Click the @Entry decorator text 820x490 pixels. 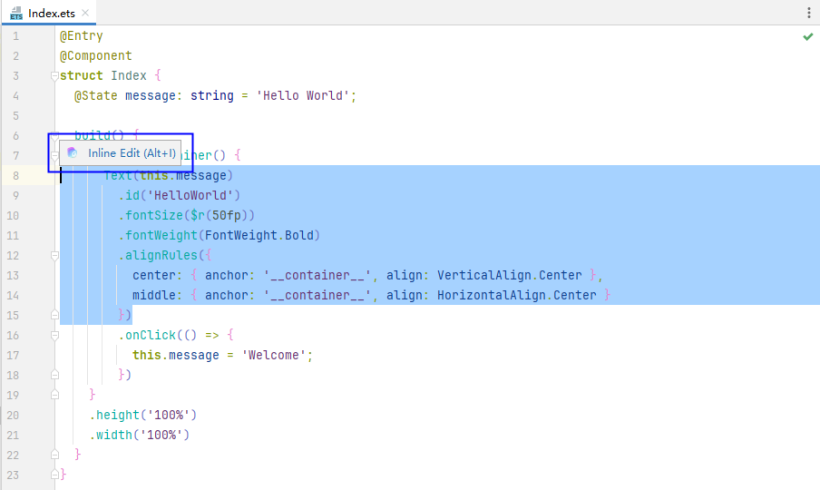coord(81,36)
